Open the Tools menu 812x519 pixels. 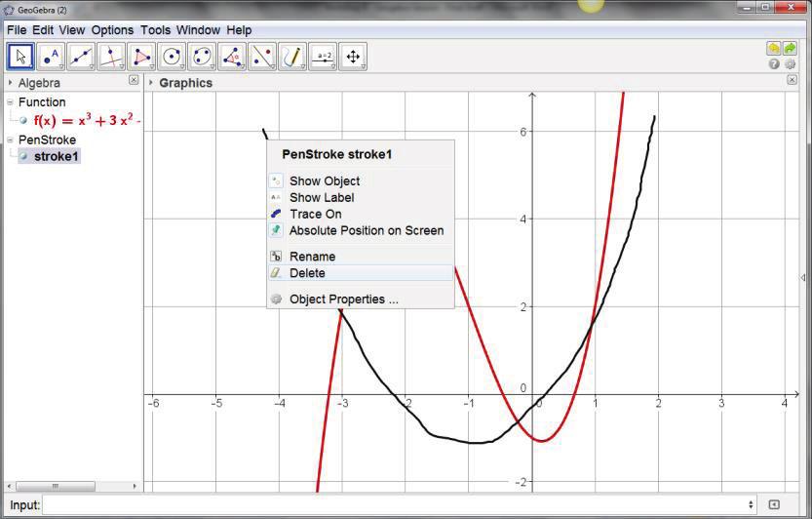tap(155, 30)
